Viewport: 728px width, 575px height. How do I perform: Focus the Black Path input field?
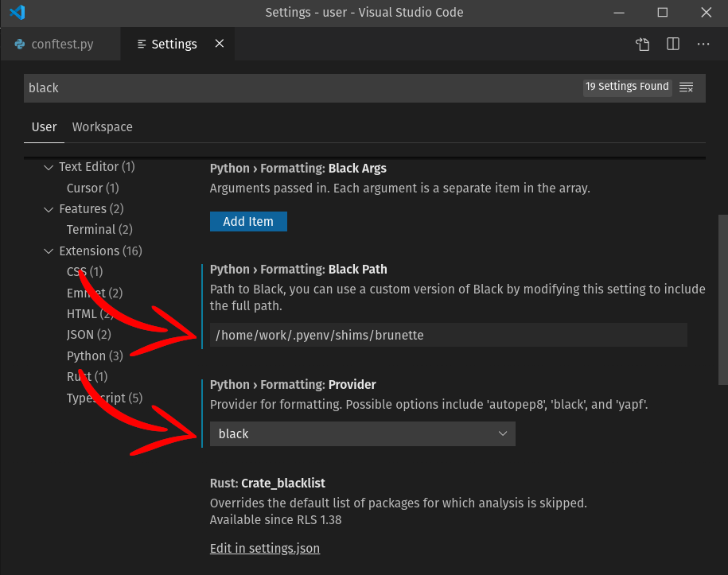[449, 335]
